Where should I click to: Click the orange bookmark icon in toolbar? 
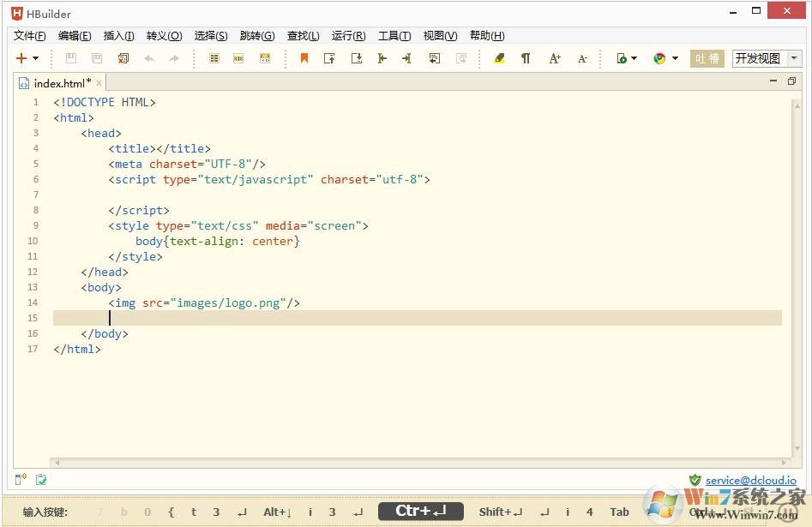click(304, 58)
